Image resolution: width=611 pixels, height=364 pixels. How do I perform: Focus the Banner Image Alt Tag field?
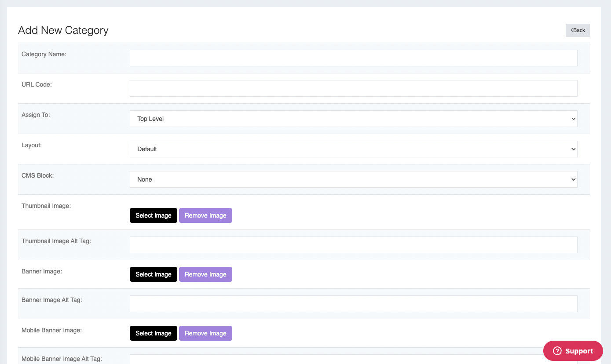tap(353, 304)
